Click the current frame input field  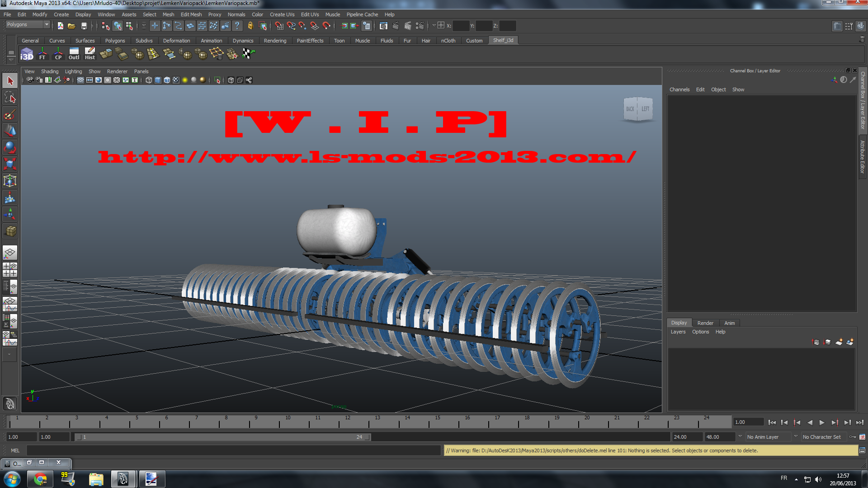[x=749, y=422]
